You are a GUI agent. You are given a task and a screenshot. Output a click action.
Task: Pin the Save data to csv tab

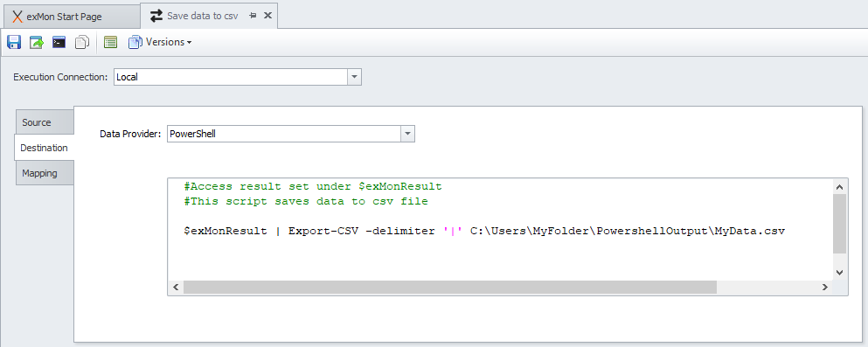pyautogui.click(x=253, y=16)
